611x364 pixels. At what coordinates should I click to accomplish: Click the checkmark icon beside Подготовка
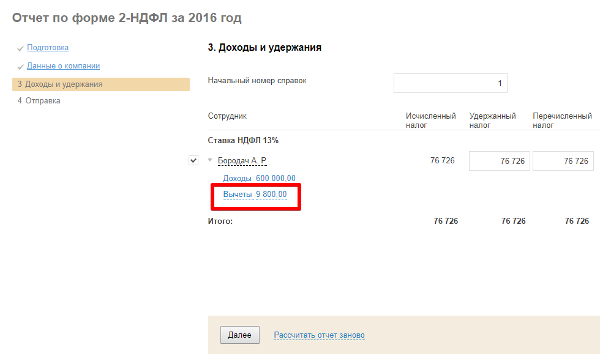pos(20,48)
